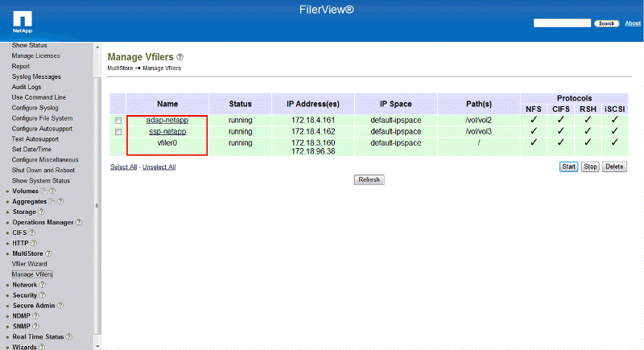
Task: Click the Refresh button
Action: (369, 179)
